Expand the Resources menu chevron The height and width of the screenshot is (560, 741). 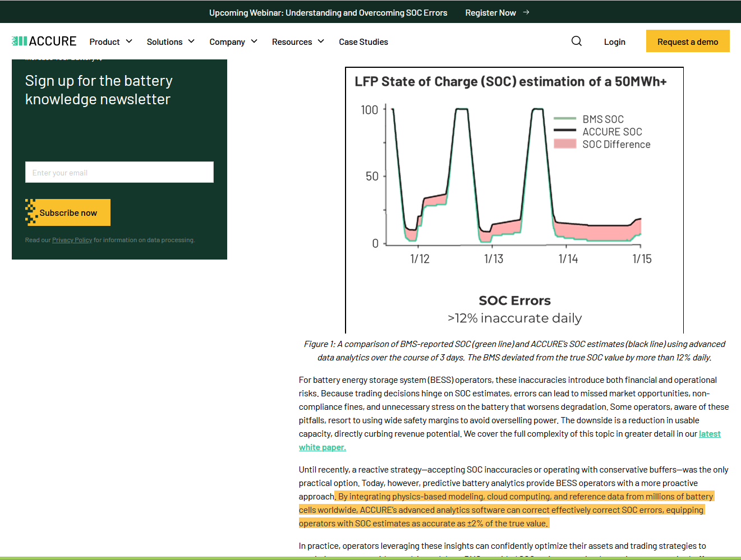tap(321, 41)
